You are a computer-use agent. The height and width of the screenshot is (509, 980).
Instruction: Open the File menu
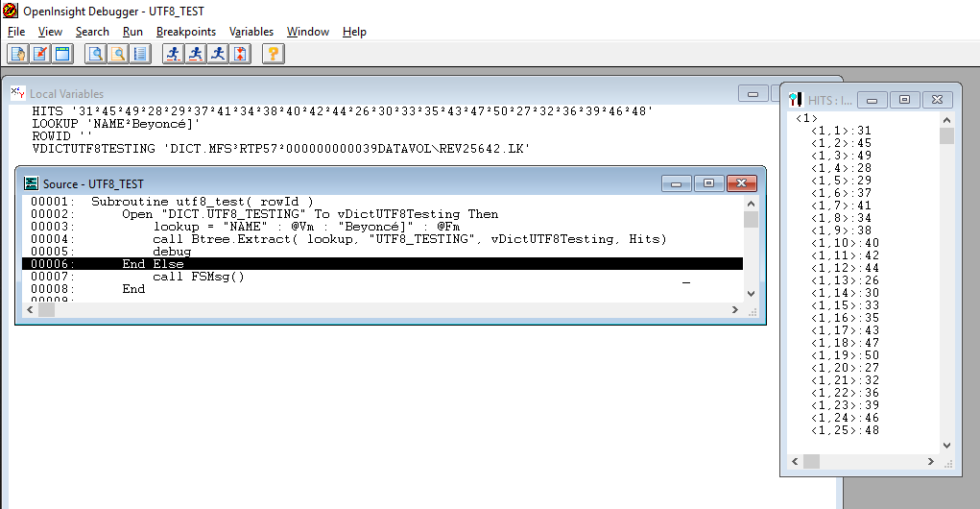click(x=16, y=32)
